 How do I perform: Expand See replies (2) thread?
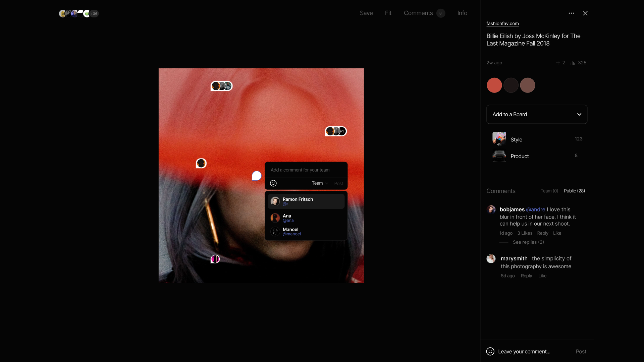coord(528,242)
